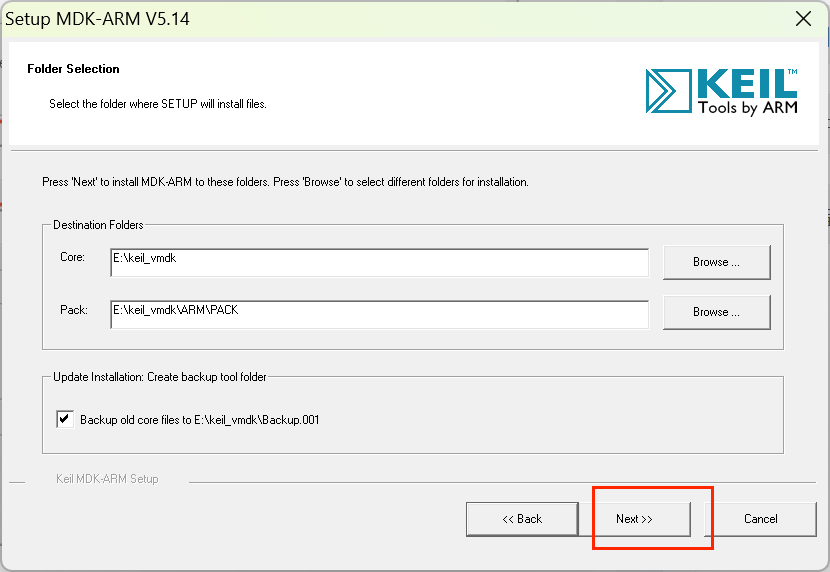
Task: Browse for the Core destination folder
Action: (717, 262)
